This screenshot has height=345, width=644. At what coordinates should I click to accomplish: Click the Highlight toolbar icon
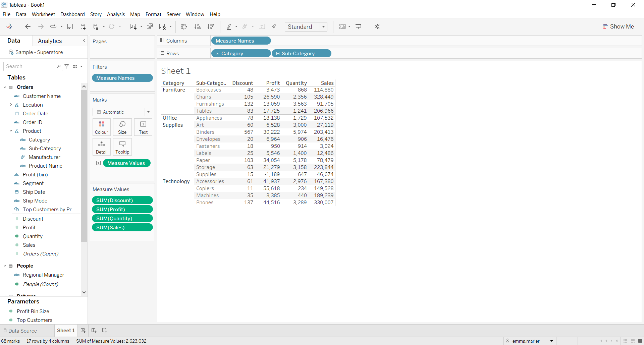coord(230,26)
